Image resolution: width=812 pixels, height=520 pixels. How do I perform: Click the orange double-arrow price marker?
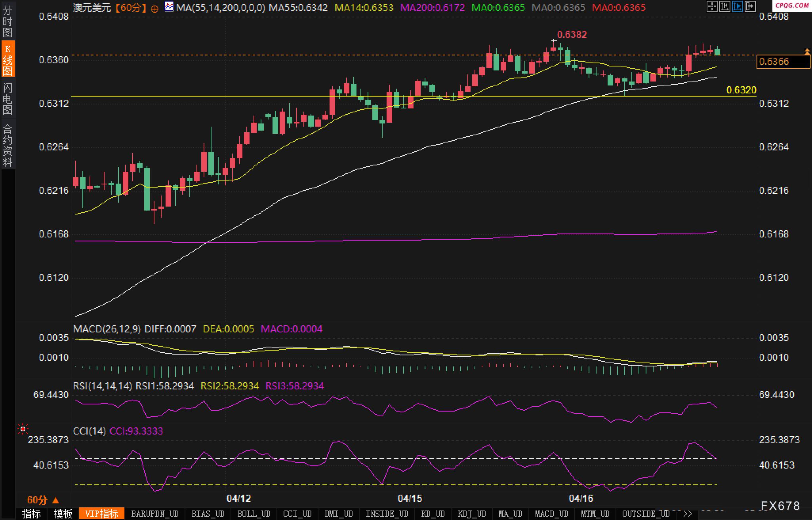coord(807,51)
